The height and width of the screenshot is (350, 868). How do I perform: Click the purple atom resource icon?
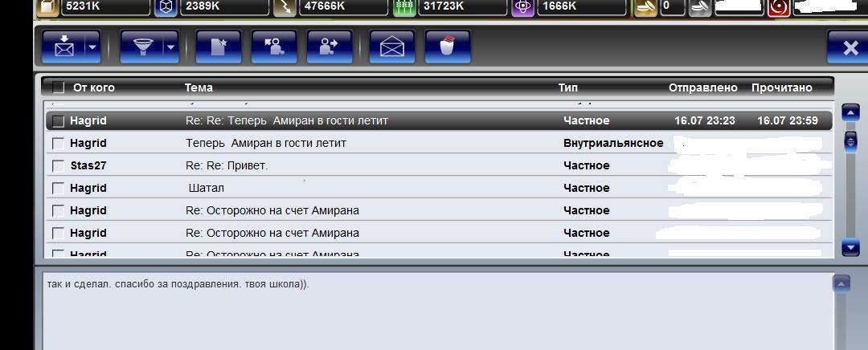(522, 7)
